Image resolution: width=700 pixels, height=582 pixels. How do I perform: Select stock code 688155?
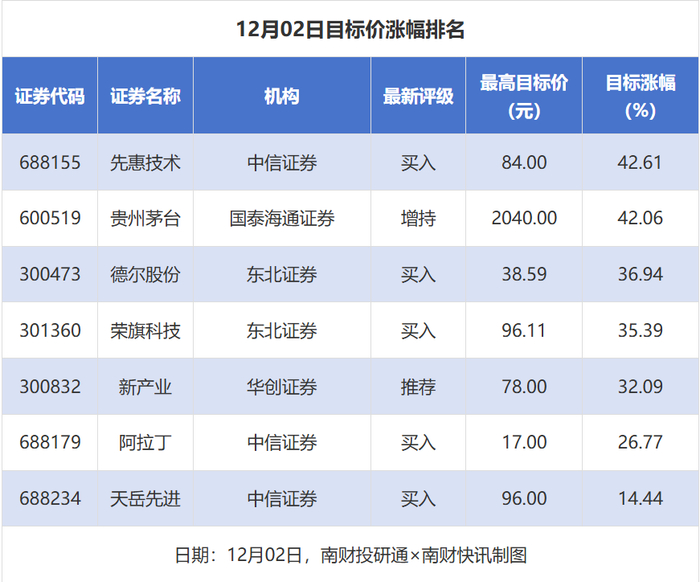50,162
